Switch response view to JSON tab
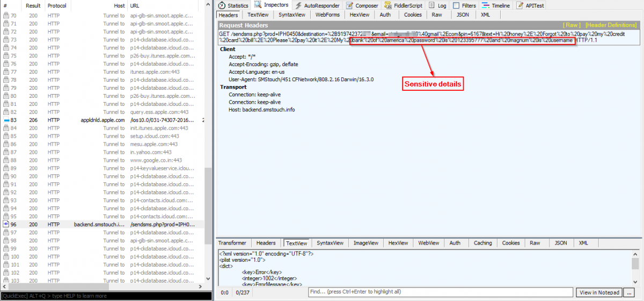The height and width of the screenshot is (301, 644). coord(560,243)
